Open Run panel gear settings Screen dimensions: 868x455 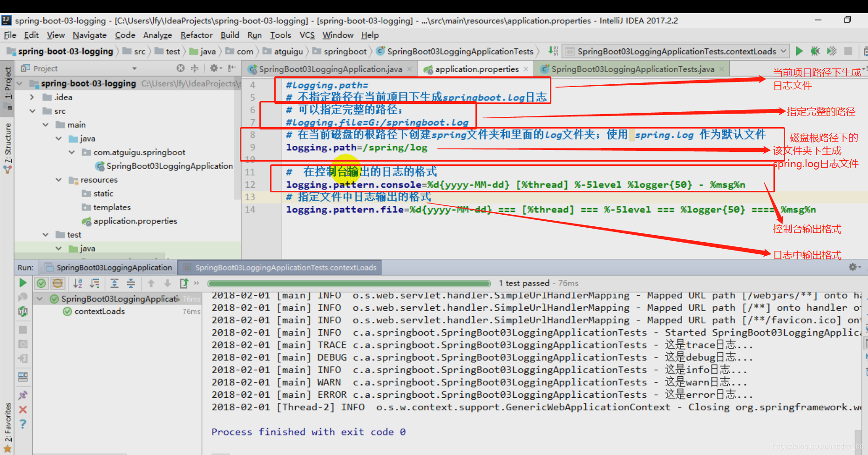pos(854,267)
